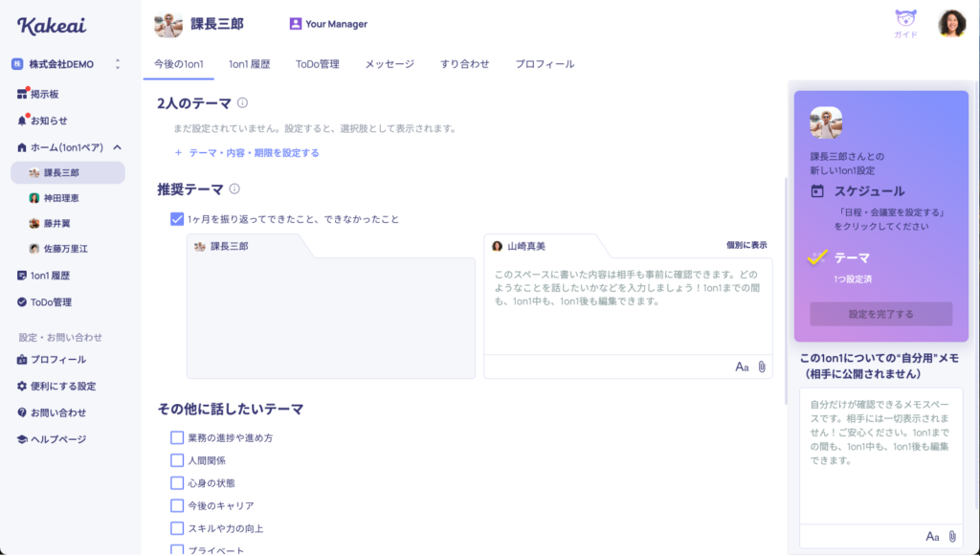This screenshot has height=556, width=980.
Task: Click the ToDo管理 sidebar check icon
Action: click(x=22, y=302)
